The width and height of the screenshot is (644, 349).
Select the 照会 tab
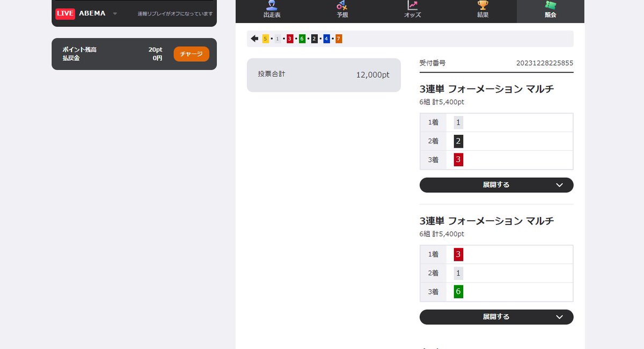[551, 11]
